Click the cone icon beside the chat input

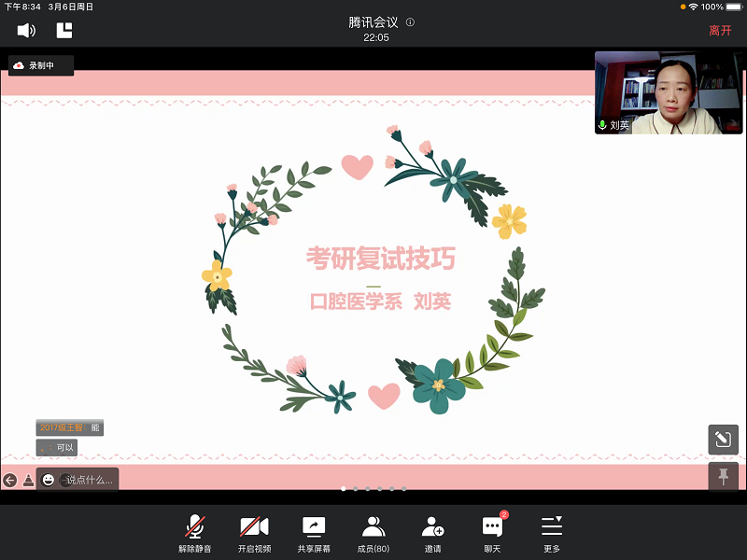[x=28, y=480]
